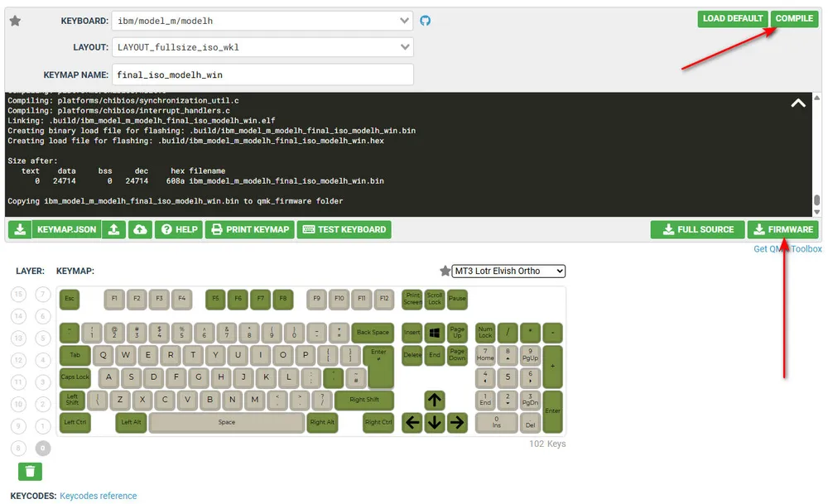Screen dimensions: 828x504
Task: Open the MT3 Lotr Elvish Ortho colorway dropdown
Action: point(508,271)
